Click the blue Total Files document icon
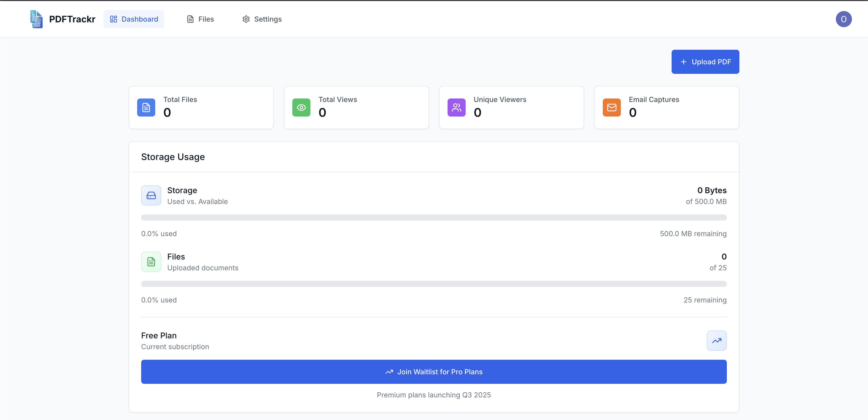868x420 pixels. click(x=146, y=108)
